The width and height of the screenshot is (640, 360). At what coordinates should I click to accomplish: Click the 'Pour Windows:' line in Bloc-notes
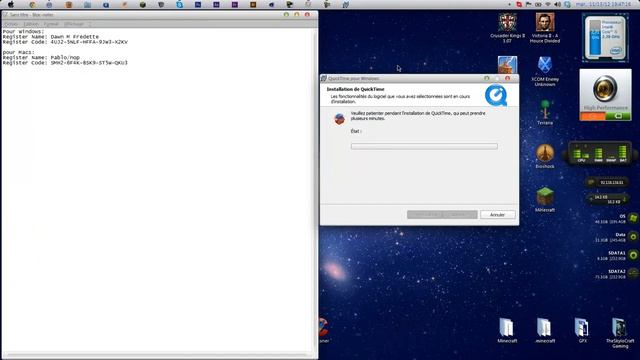click(23, 31)
